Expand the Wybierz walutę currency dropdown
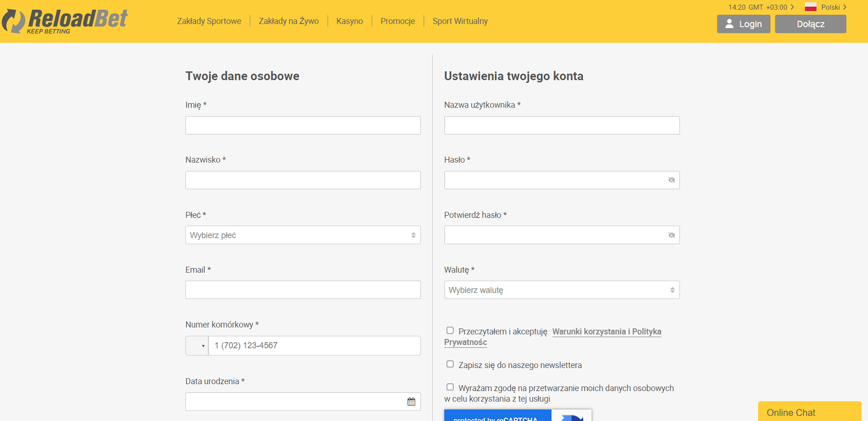Viewport: 868px width, 421px height. click(x=562, y=290)
